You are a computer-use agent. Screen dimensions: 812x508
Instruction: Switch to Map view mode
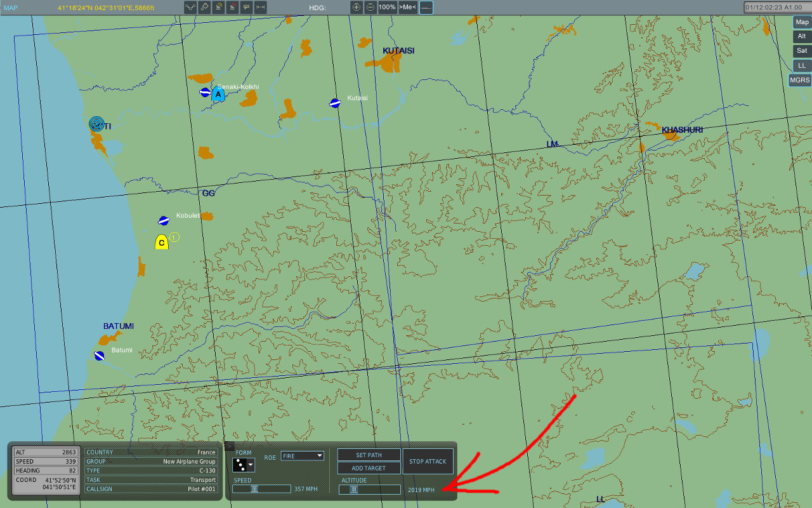point(802,22)
